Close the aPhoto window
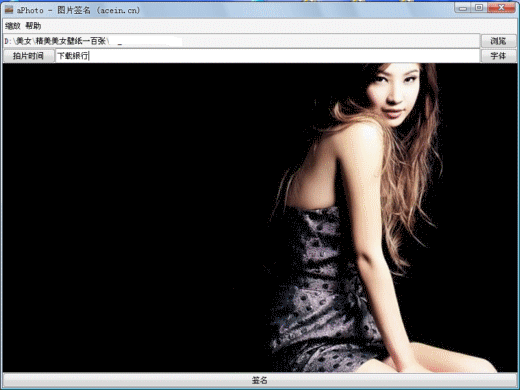This screenshot has width=520, height=390. point(501,8)
